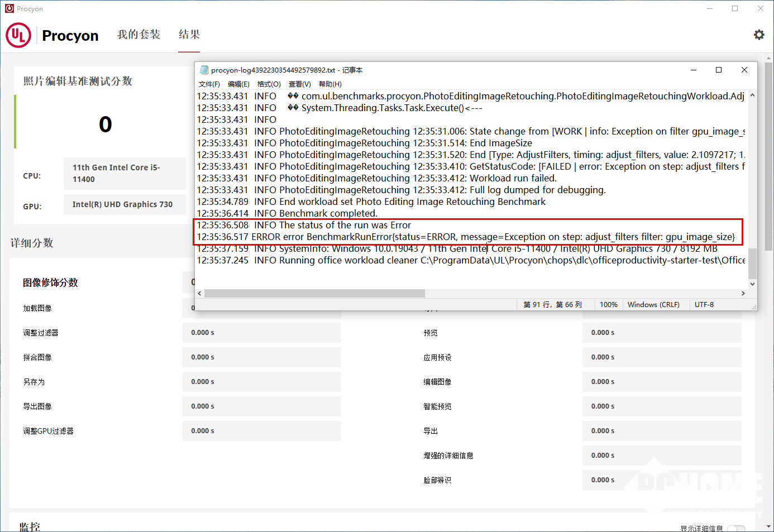Click the UL Procyon logo
774x532 pixels.
pyautogui.click(x=52, y=35)
